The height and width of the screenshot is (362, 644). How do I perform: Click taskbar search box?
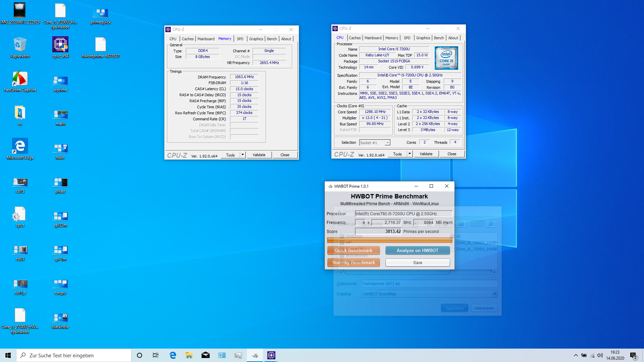tap(74, 355)
